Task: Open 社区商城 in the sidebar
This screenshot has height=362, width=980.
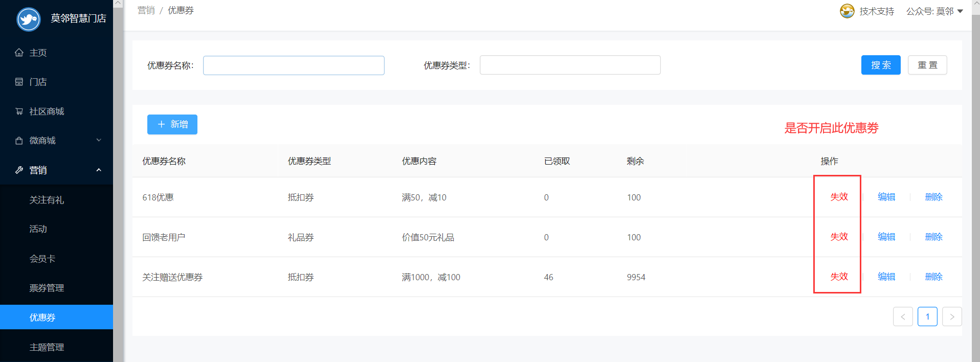Action: pos(56,111)
